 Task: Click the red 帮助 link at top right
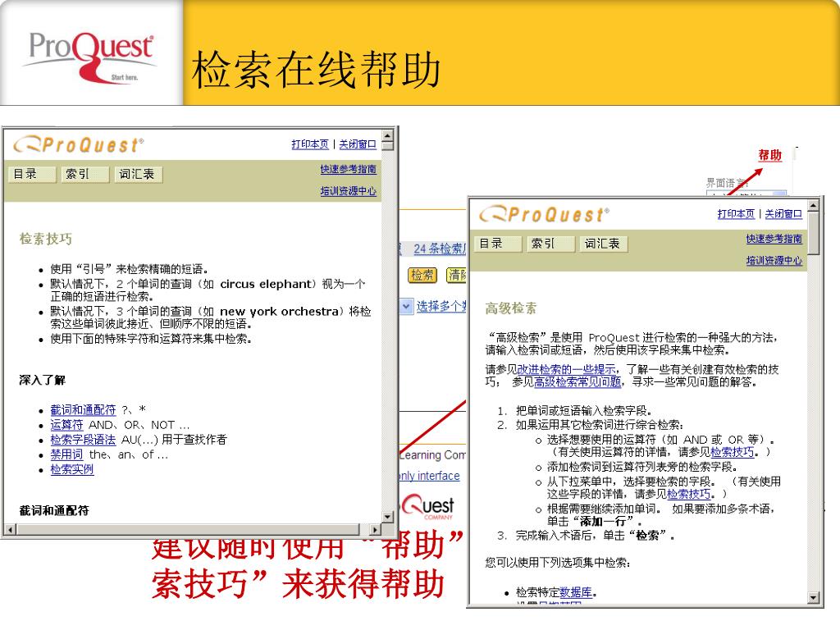click(x=769, y=155)
